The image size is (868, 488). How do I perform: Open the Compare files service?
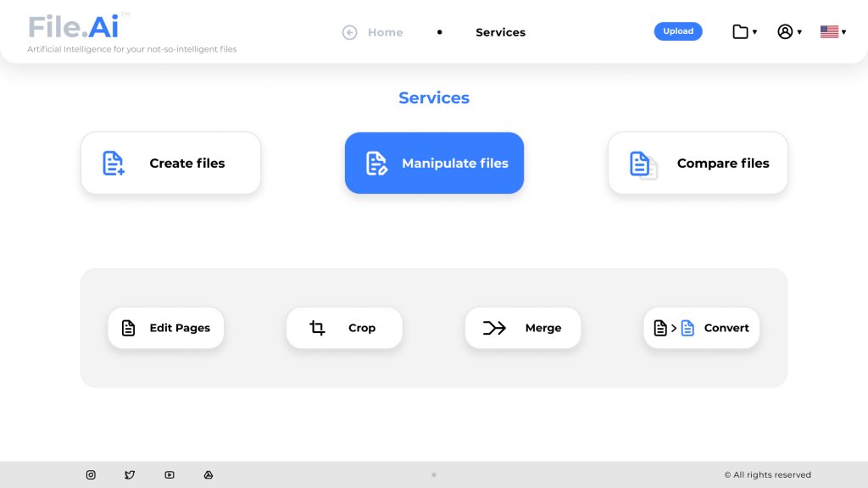pos(698,164)
